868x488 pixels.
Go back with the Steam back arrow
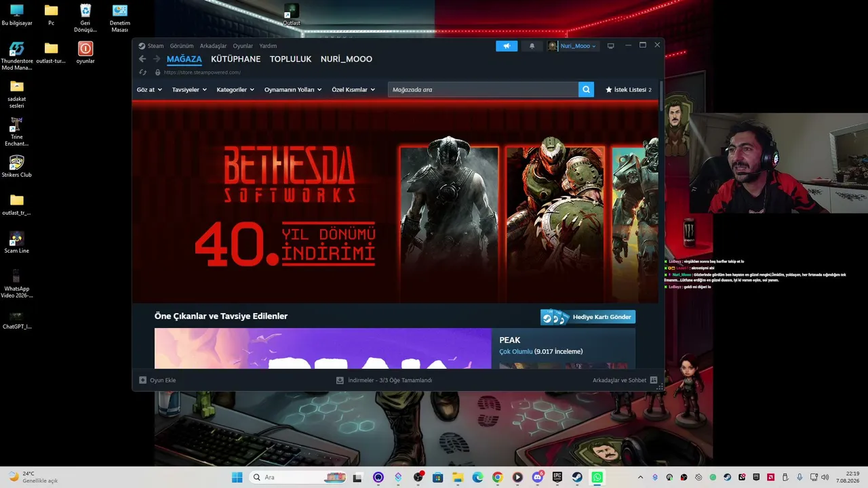pos(142,59)
